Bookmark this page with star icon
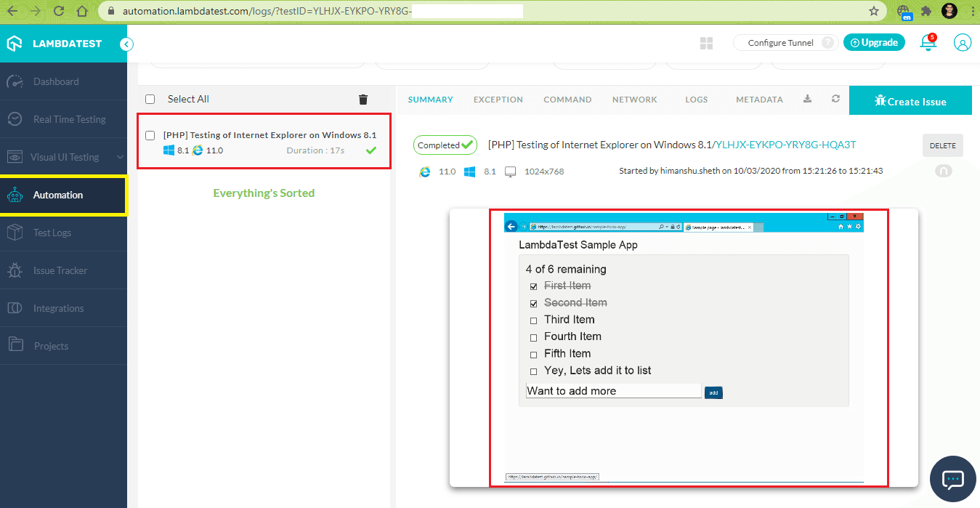 pos(874,12)
